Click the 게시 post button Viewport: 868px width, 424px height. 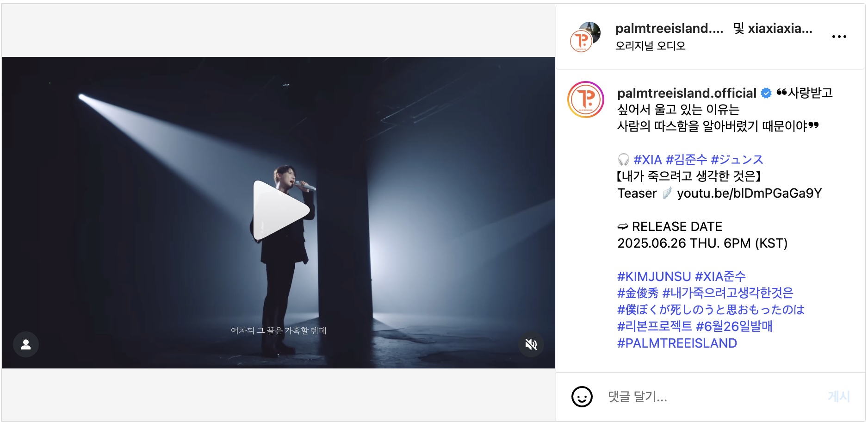tap(838, 397)
